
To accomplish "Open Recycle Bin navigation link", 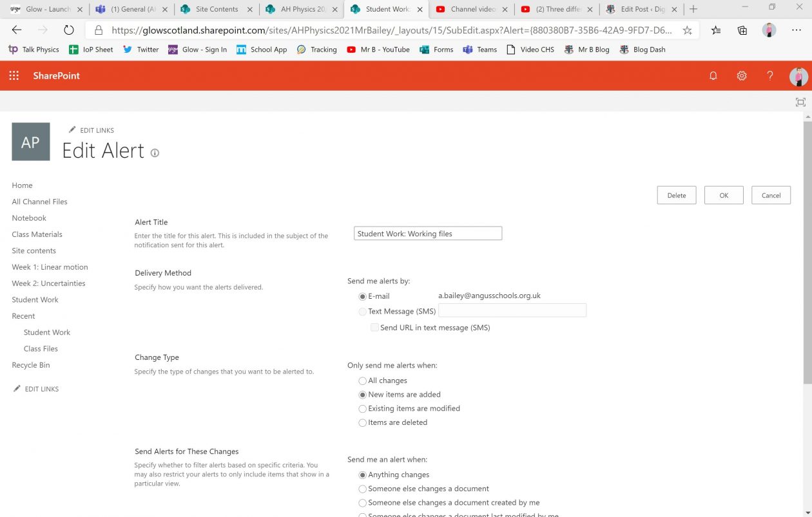I will click(x=30, y=365).
